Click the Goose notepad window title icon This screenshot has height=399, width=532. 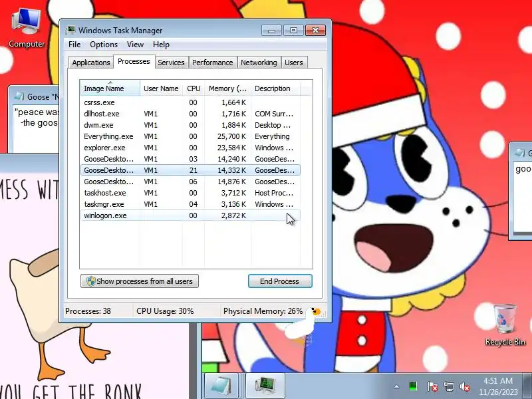click(20, 96)
